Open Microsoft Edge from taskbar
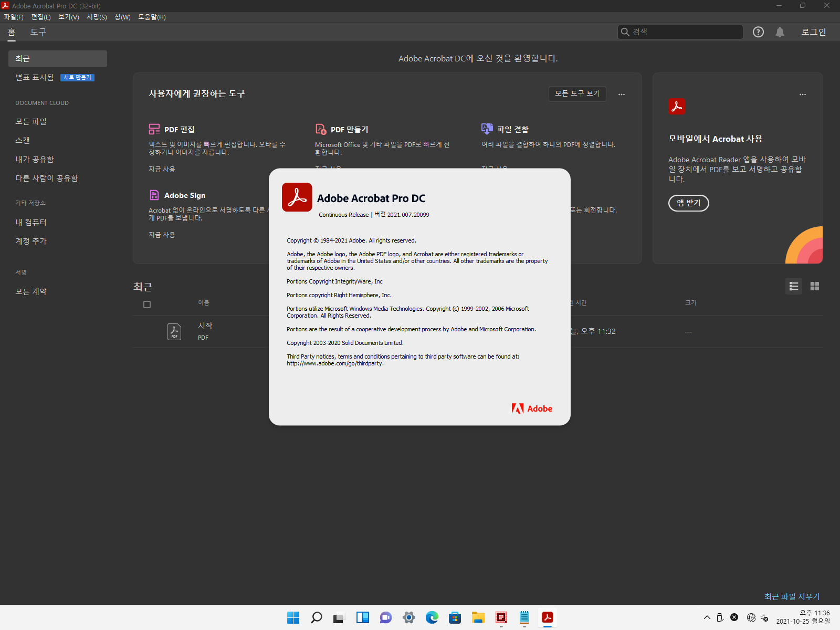This screenshot has width=840, height=630. click(x=432, y=617)
